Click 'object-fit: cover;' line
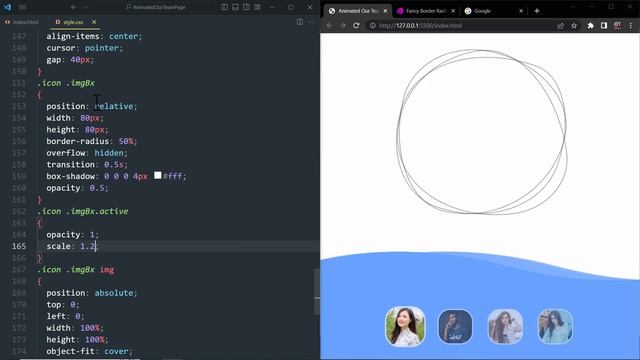This screenshot has width=640, height=360. 89,351
